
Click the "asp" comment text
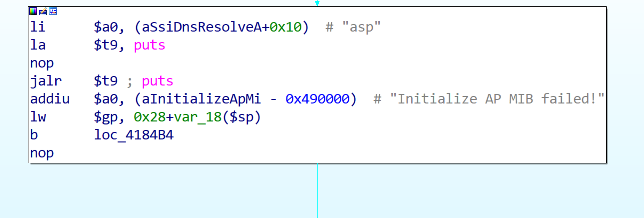(361, 27)
